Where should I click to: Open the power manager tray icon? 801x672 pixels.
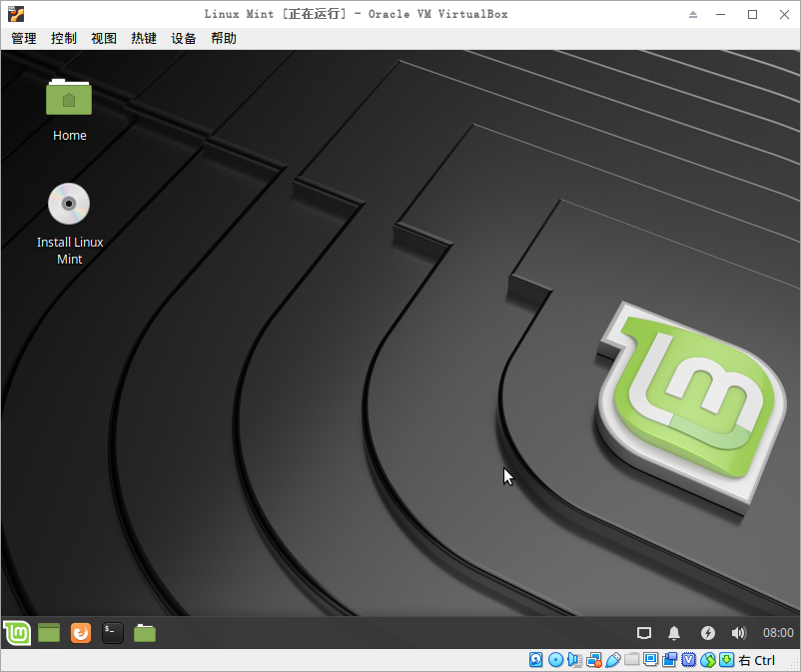[707, 633]
